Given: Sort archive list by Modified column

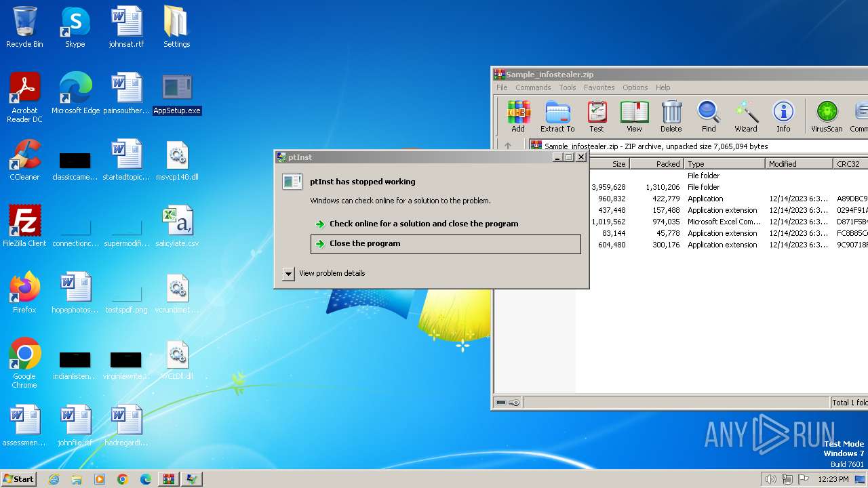Looking at the screenshot, I should [x=799, y=164].
